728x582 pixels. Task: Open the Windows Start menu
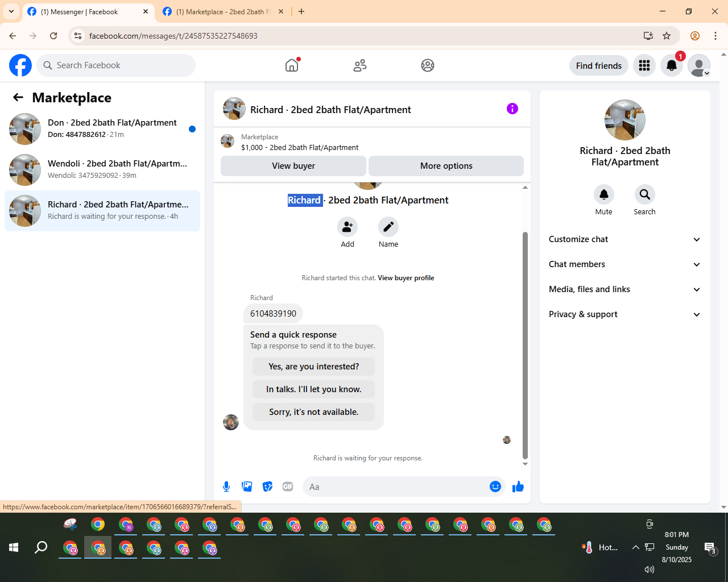coord(14,547)
